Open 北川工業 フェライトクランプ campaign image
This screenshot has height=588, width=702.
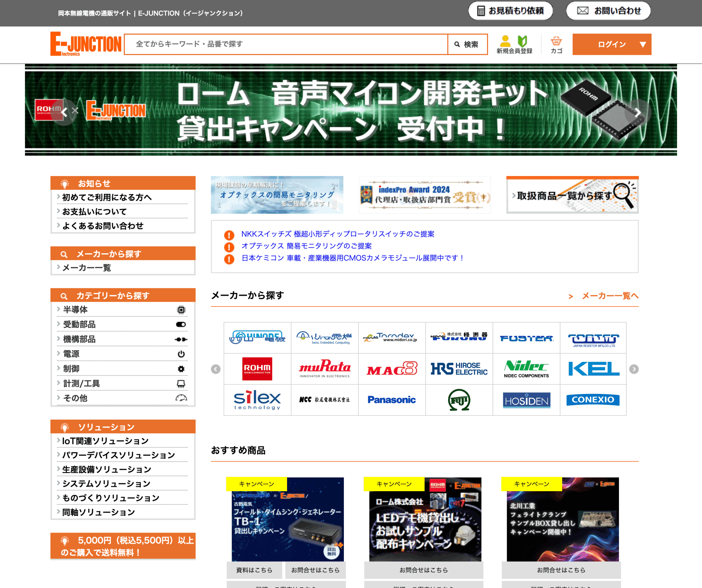click(x=563, y=519)
